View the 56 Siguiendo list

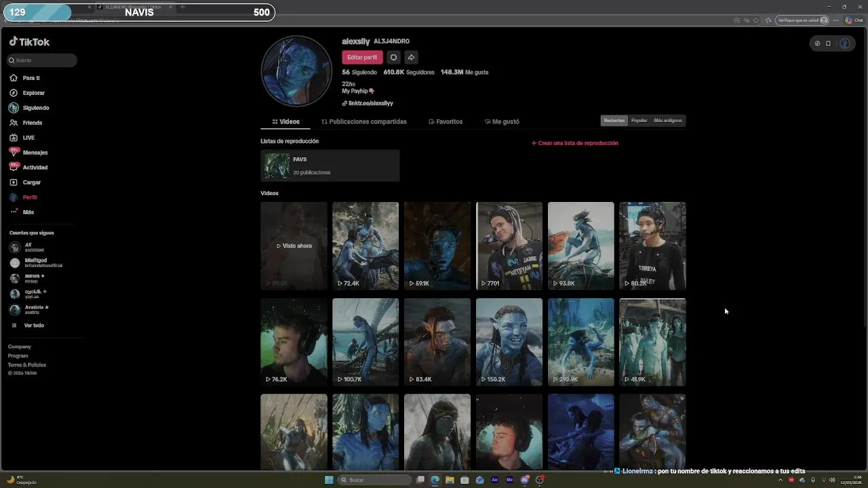point(359,72)
